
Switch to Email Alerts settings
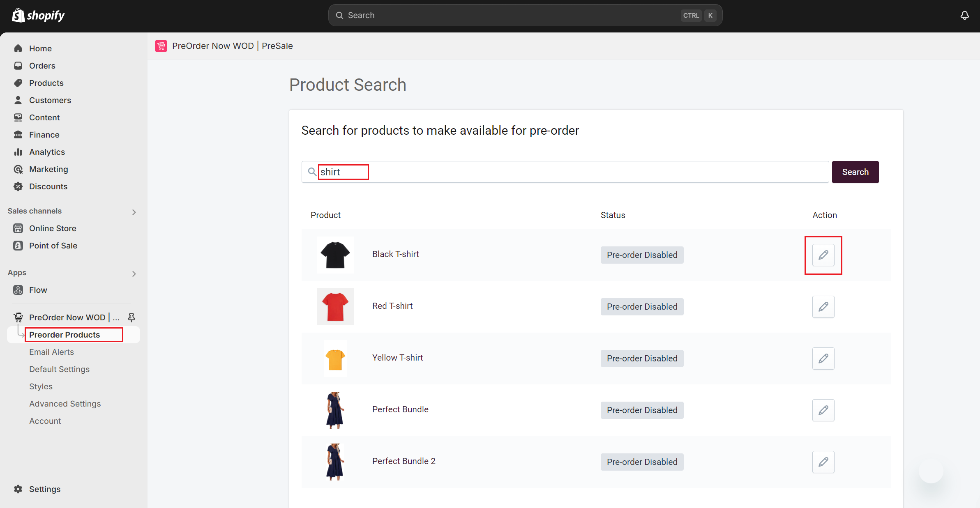click(51, 352)
